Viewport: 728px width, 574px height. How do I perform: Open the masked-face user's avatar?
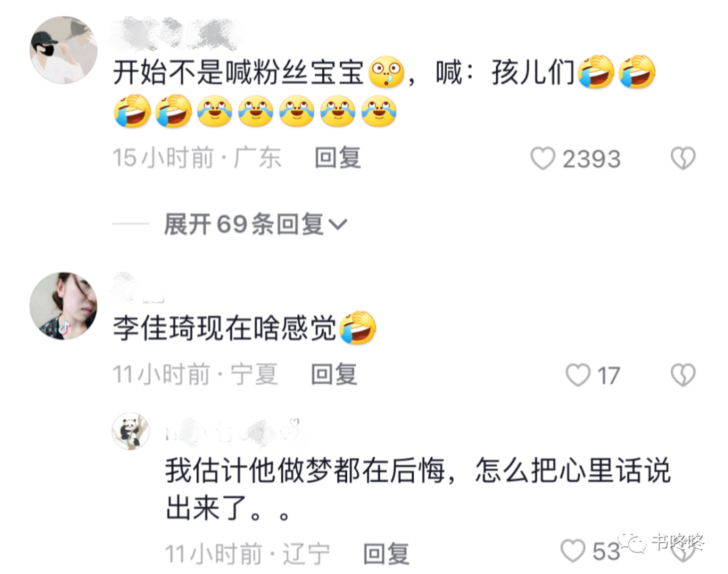tap(63, 50)
